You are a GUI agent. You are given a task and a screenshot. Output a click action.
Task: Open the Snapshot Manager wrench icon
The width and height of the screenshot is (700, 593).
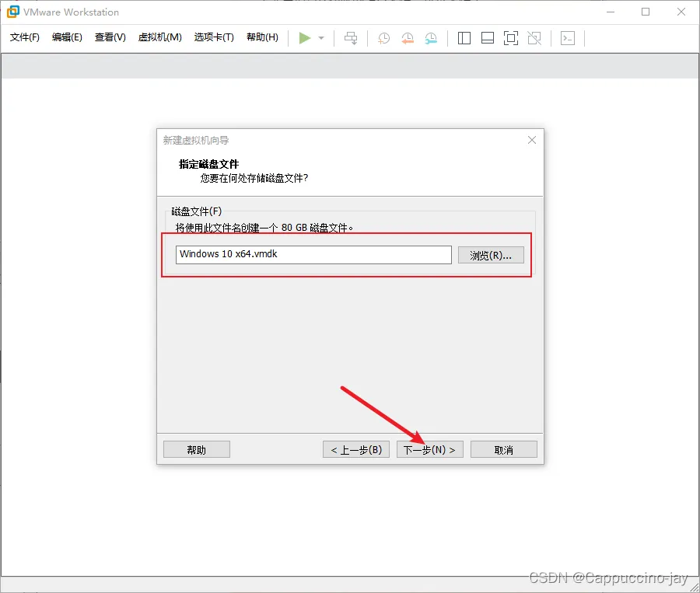(x=431, y=38)
